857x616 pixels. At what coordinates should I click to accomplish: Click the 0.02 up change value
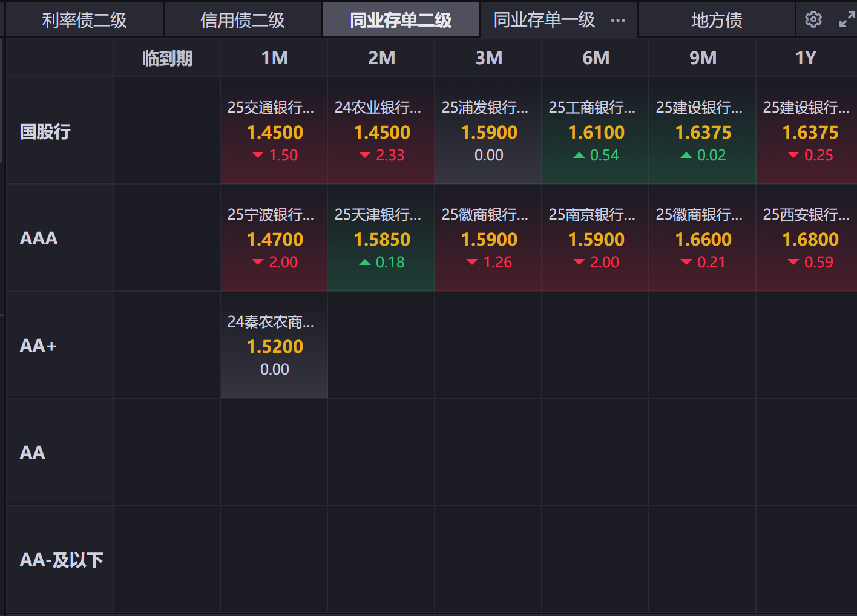(x=712, y=156)
